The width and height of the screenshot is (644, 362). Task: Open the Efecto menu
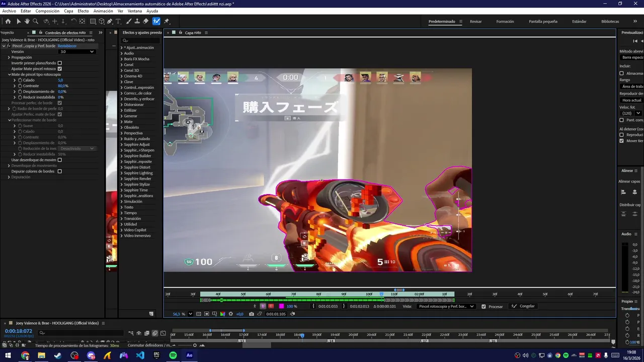click(83, 11)
